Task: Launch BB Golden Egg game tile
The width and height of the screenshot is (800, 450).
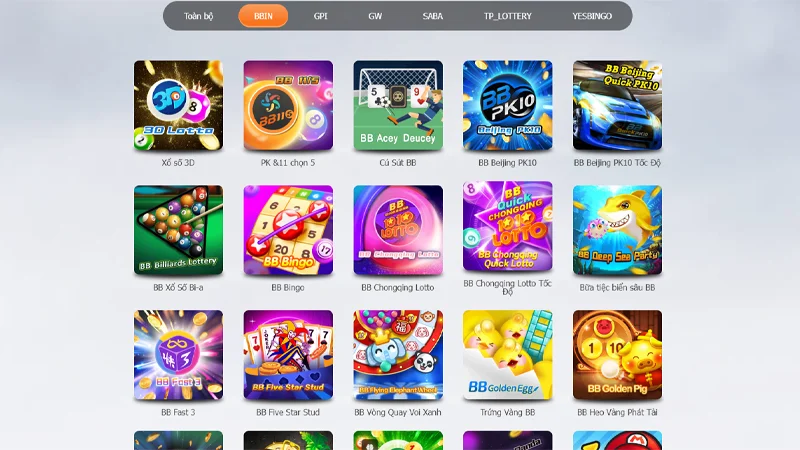Action: coord(508,355)
